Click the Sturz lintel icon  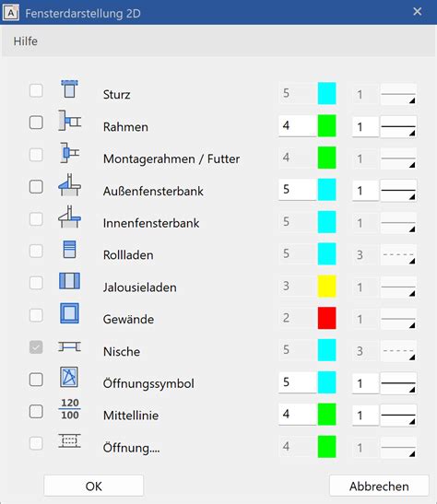[x=69, y=89]
